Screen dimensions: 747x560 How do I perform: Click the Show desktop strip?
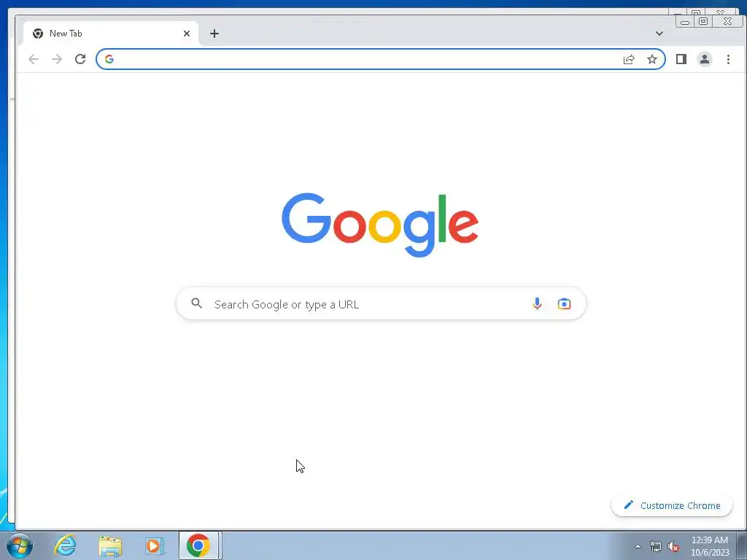point(742,545)
